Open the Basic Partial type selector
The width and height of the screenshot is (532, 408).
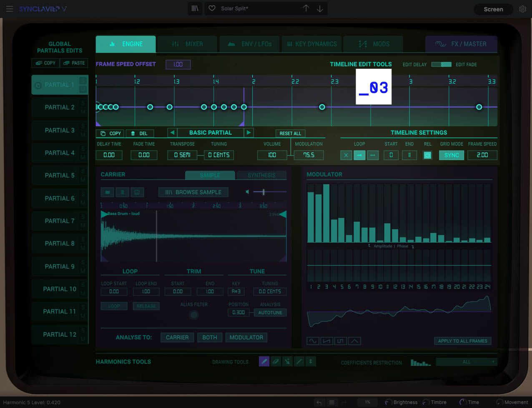coord(211,133)
